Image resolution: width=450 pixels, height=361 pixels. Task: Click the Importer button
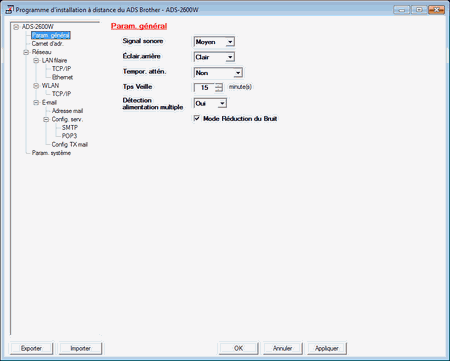click(x=80, y=348)
